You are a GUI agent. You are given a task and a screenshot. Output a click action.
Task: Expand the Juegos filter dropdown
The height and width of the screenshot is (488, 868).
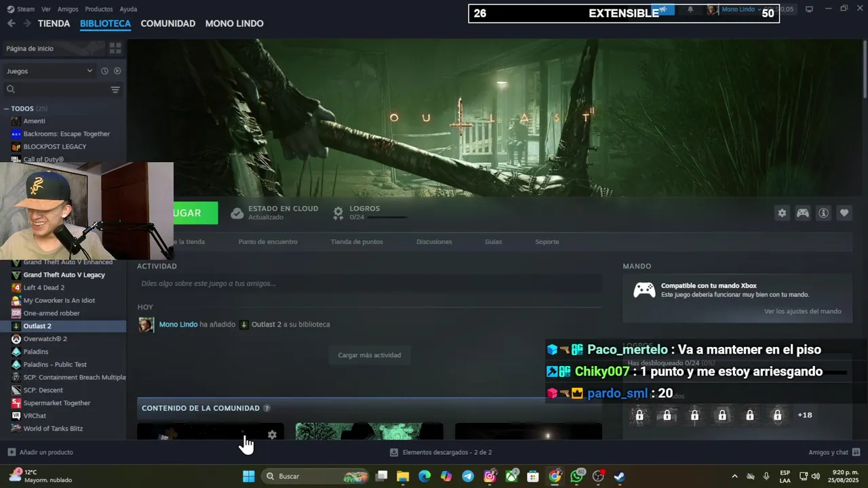49,70
